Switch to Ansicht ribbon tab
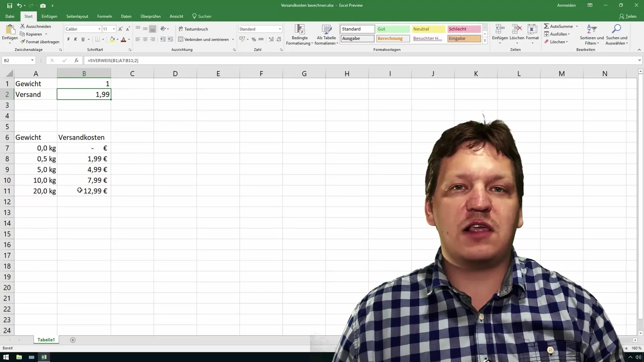This screenshot has height=362, width=644. coord(176,16)
